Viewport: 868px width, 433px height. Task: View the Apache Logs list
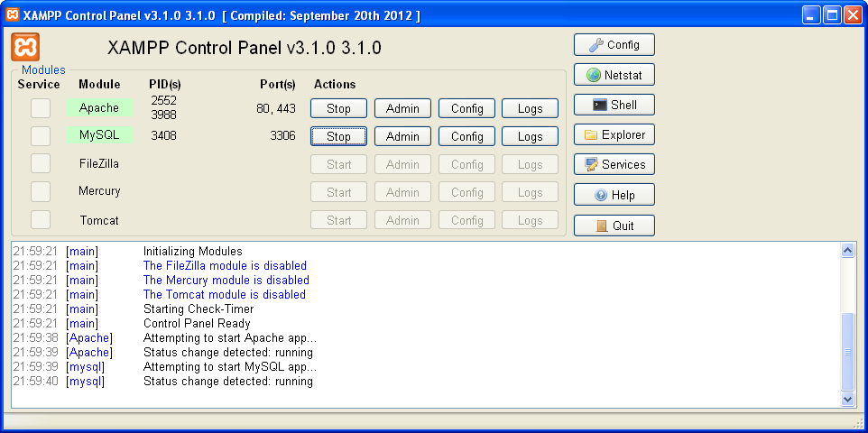click(530, 108)
